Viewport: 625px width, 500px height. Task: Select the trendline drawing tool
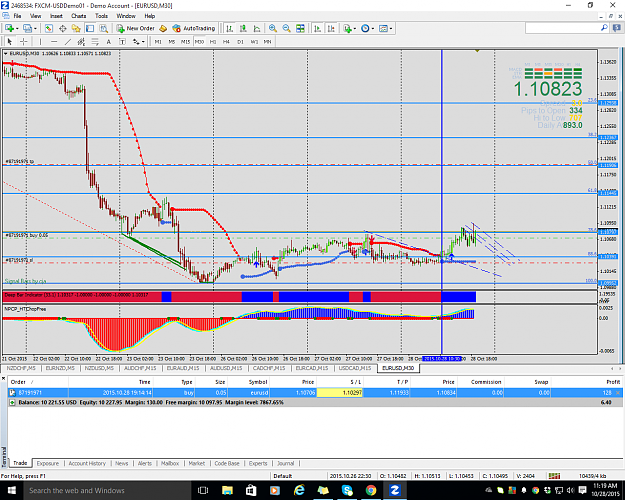tap(68, 41)
